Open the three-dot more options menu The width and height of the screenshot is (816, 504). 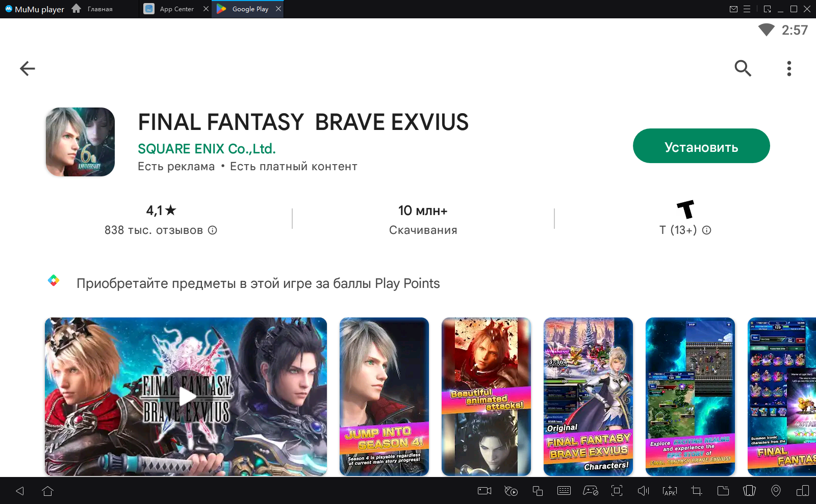(x=788, y=68)
